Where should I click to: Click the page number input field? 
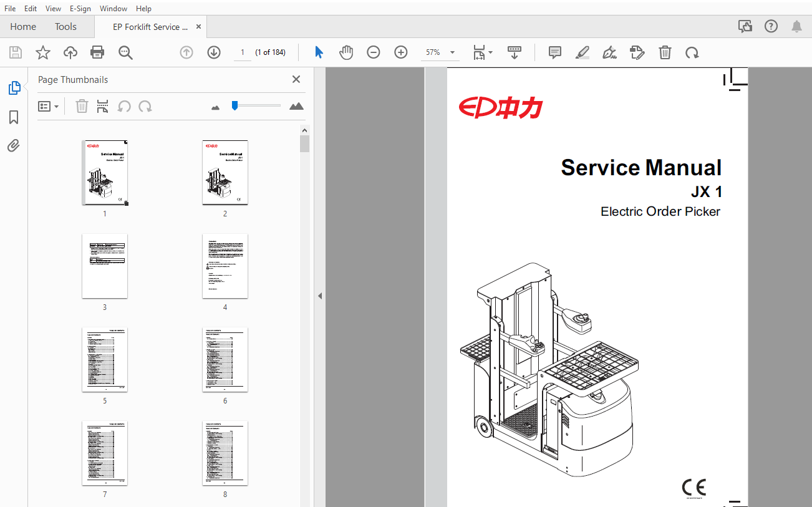pos(242,52)
